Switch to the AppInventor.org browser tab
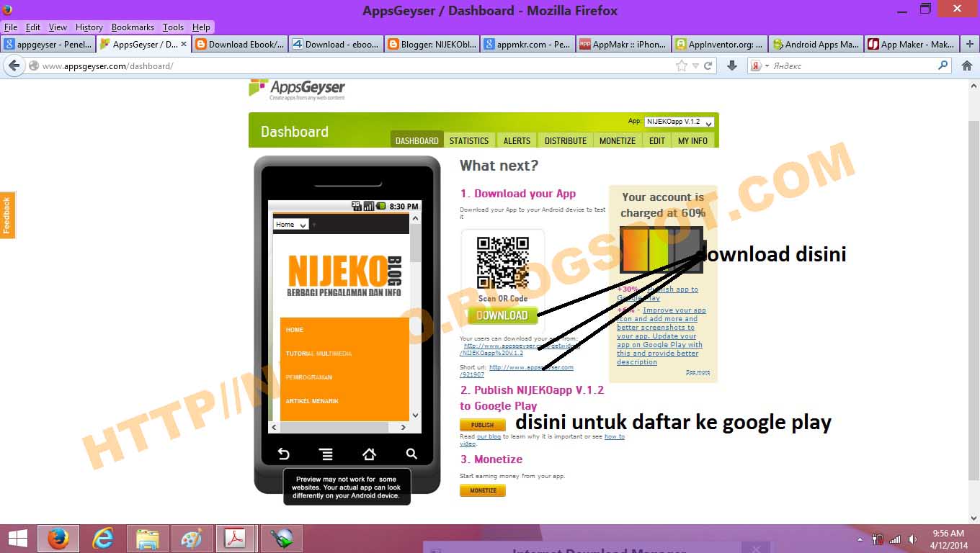 719,44
